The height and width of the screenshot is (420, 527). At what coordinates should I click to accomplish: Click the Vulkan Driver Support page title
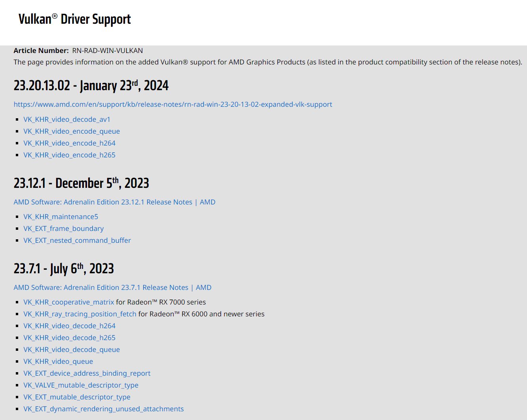75,19
